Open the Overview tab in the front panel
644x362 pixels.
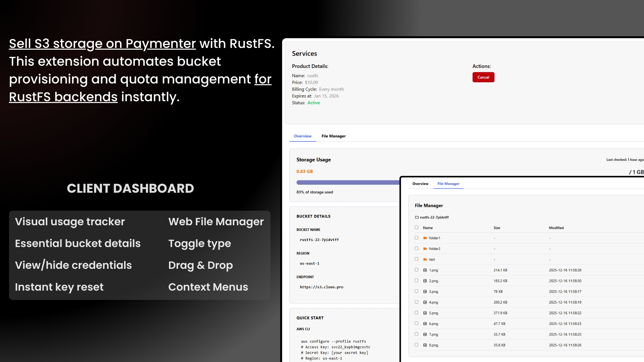[420, 184]
